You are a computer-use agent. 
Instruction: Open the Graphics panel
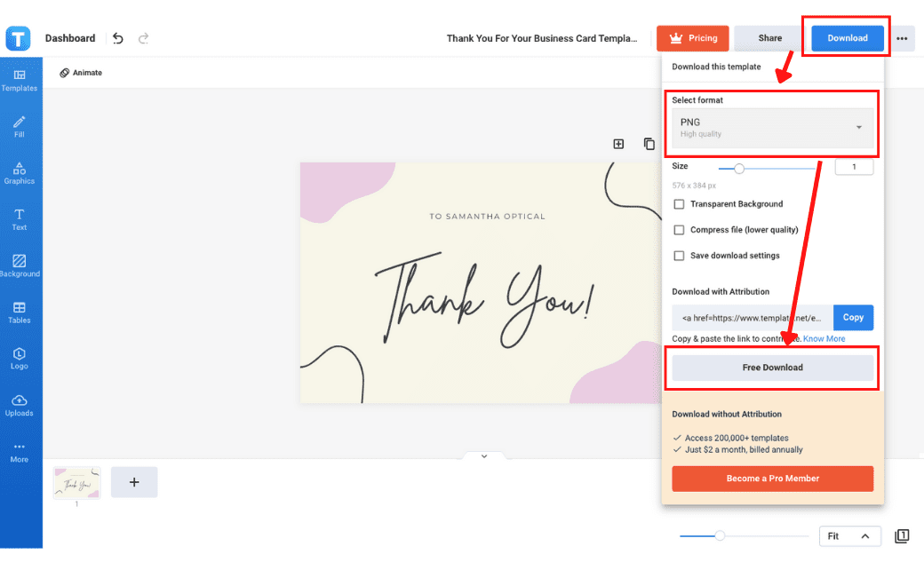click(19, 172)
